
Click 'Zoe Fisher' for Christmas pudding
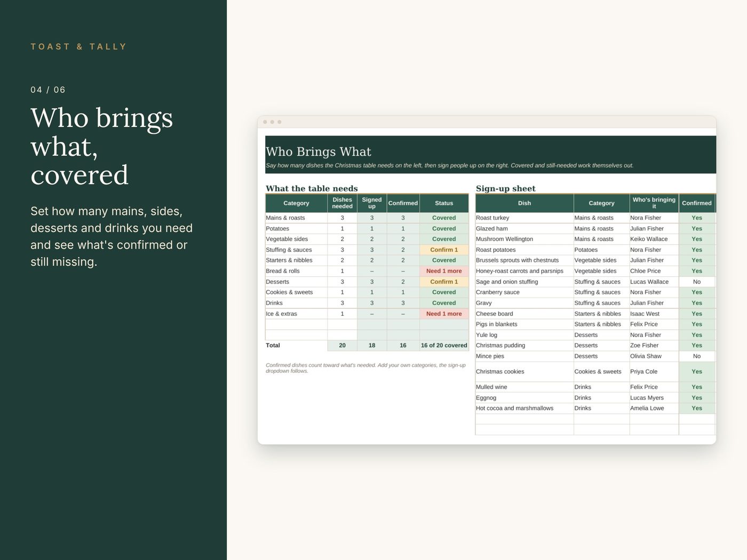[654, 346]
